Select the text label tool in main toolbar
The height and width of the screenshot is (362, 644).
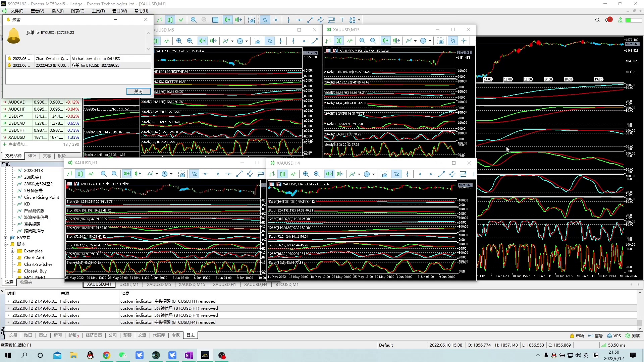(x=342, y=20)
